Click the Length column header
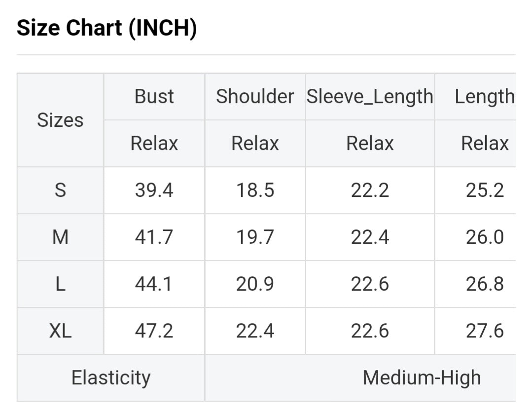Image resolution: width=532 pixels, height=412 pixels. point(484,96)
